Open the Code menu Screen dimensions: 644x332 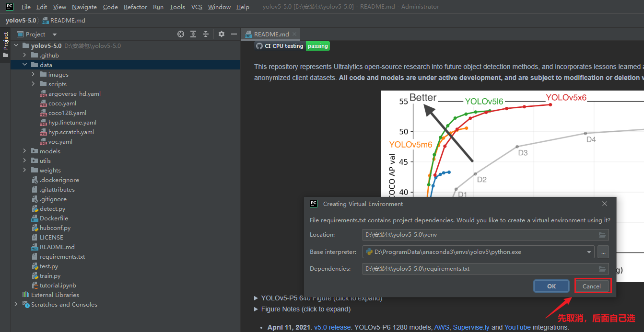pyautogui.click(x=110, y=7)
